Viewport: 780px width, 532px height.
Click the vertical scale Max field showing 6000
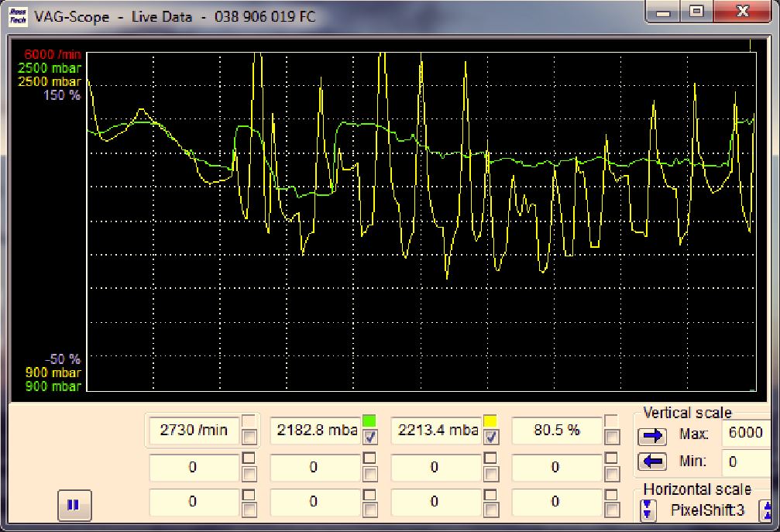pyautogui.click(x=747, y=433)
